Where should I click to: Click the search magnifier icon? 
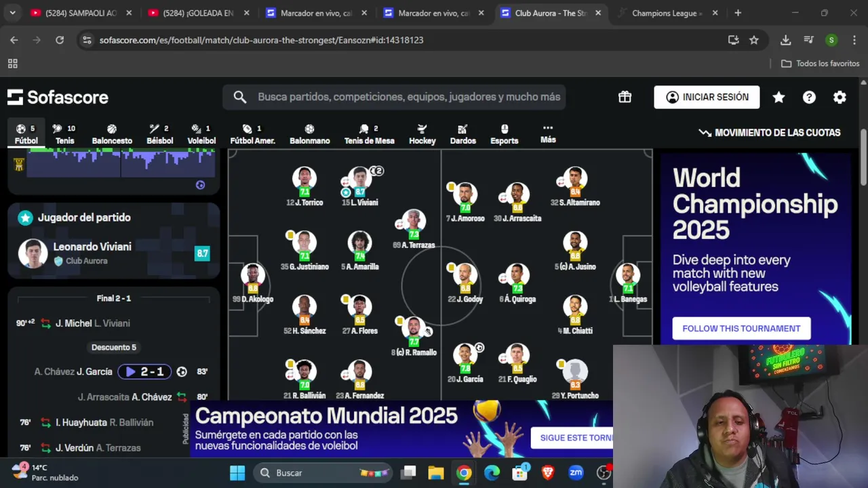(240, 97)
